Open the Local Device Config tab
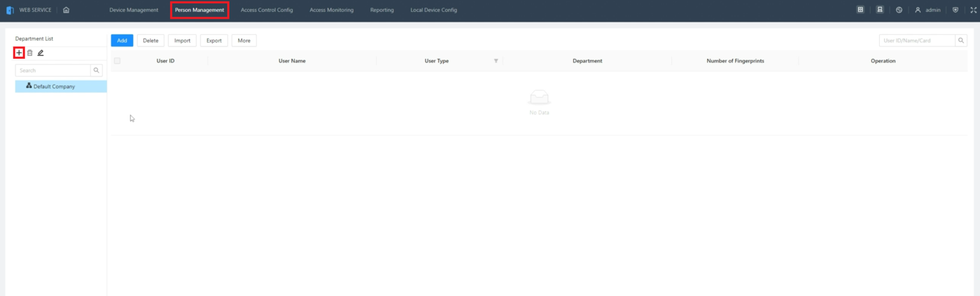Image resolution: width=980 pixels, height=296 pixels. [x=434, y=10]
